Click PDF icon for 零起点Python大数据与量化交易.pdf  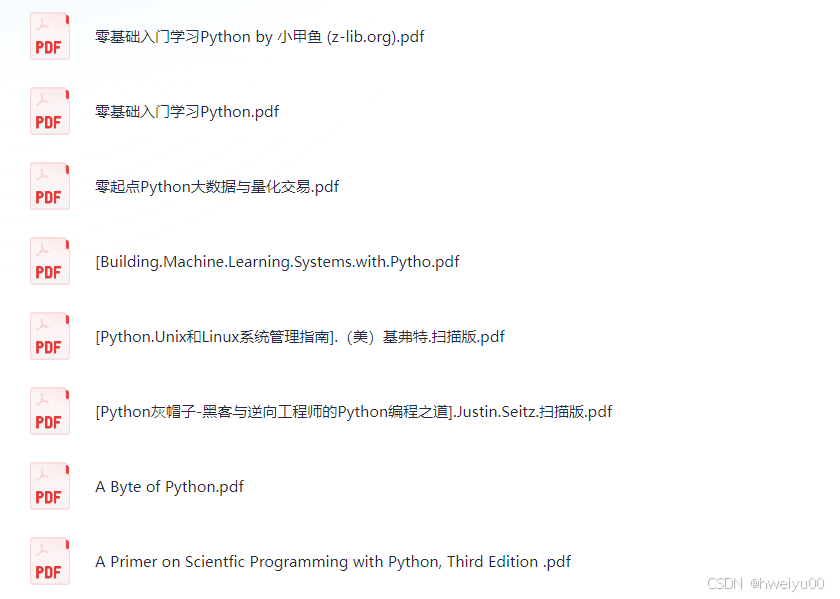pyautogui.click(x=50, y=186)
